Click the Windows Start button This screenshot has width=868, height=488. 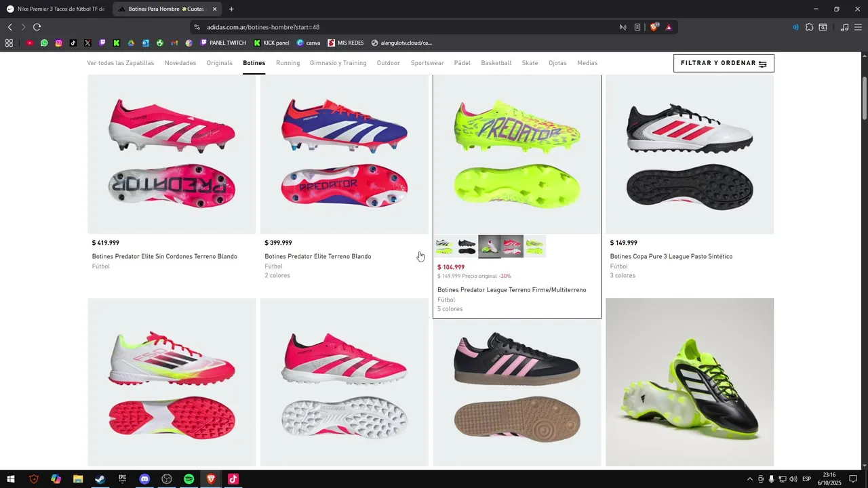click(11, 479)
